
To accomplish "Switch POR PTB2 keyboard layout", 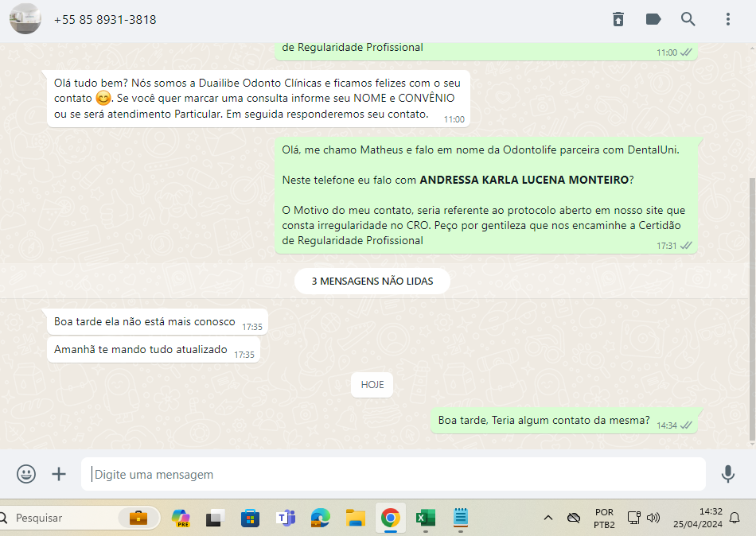I will [x=604, y=519].
